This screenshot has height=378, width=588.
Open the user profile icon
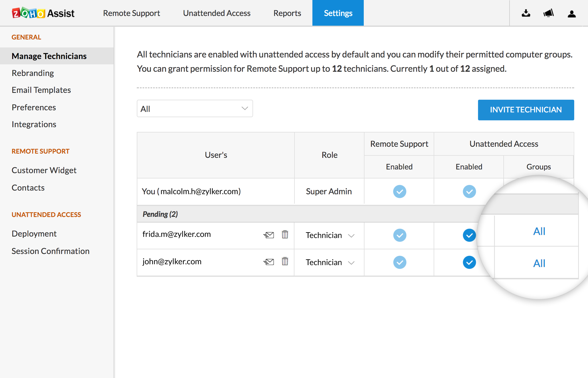pyautogui.click(x=571, y=14)
